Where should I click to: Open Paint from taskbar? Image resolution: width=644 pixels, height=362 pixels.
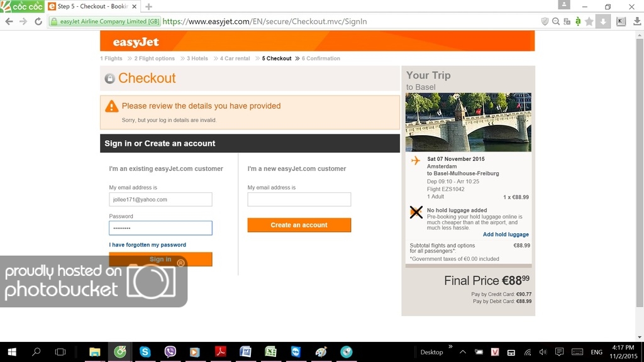321,352
